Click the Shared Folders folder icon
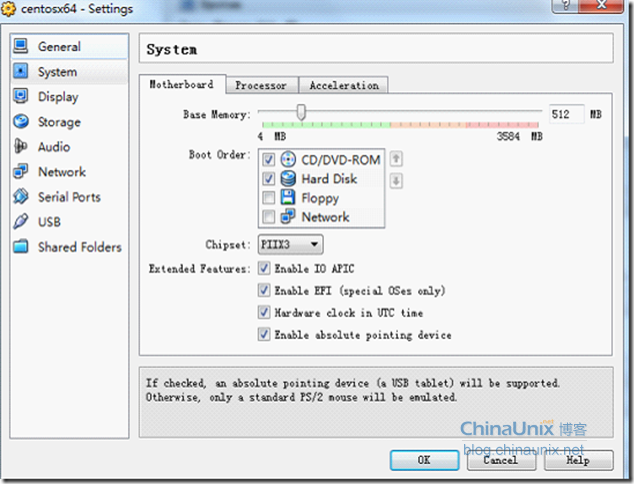634x484 pixels. coord(21,246)
